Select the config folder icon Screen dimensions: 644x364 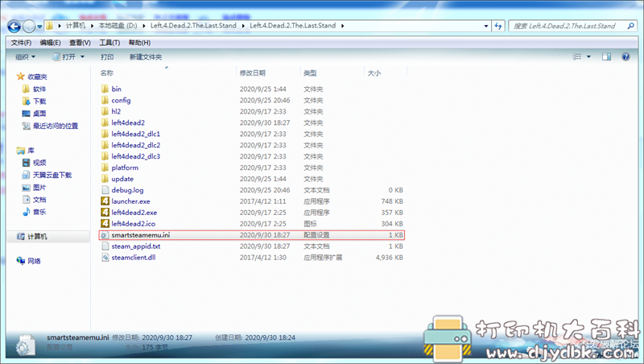105,100
